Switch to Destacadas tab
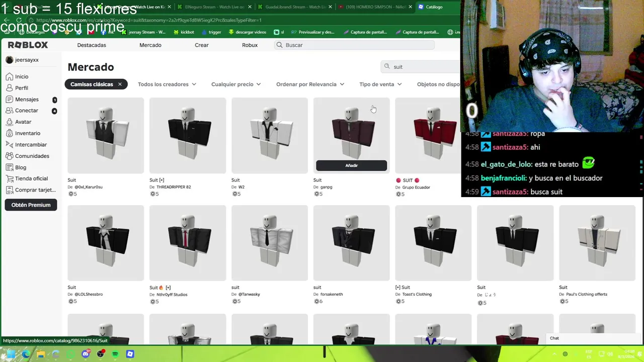The height and width of the screenshot is (362, 644). point(92,45)
